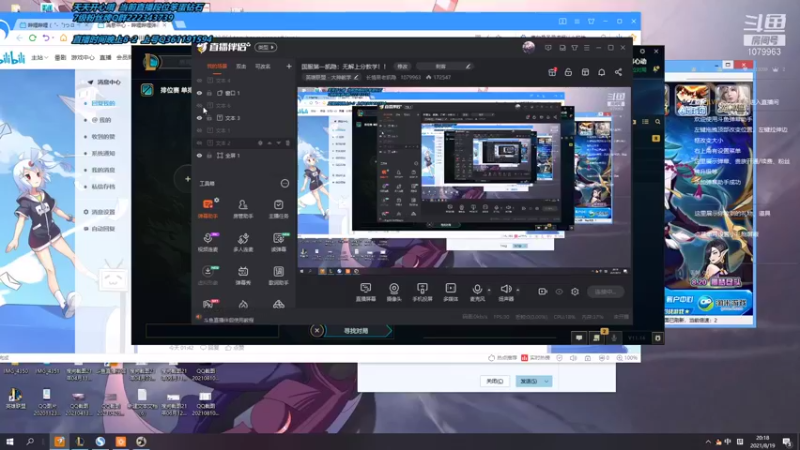This screenshot has height=450, width=800.
Task: Click the greyed download tool with NEW badge
Action: click(x=208, y=276)
